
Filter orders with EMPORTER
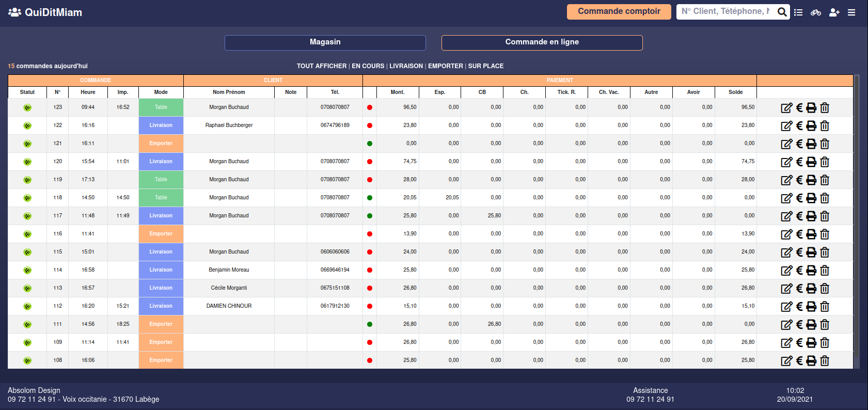[446, 66]
